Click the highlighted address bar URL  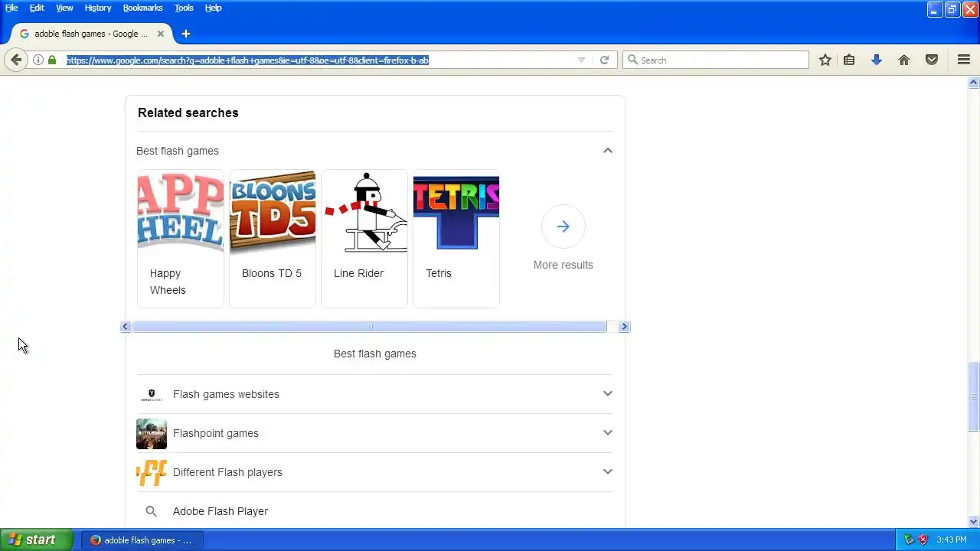pos(247,60)
